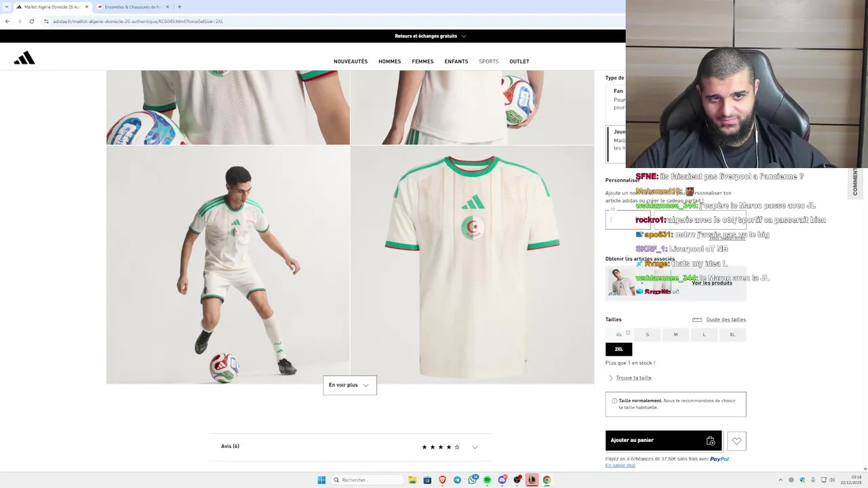Click the browser forward arrow
This screenshot has height=488, width=868.
19,21
